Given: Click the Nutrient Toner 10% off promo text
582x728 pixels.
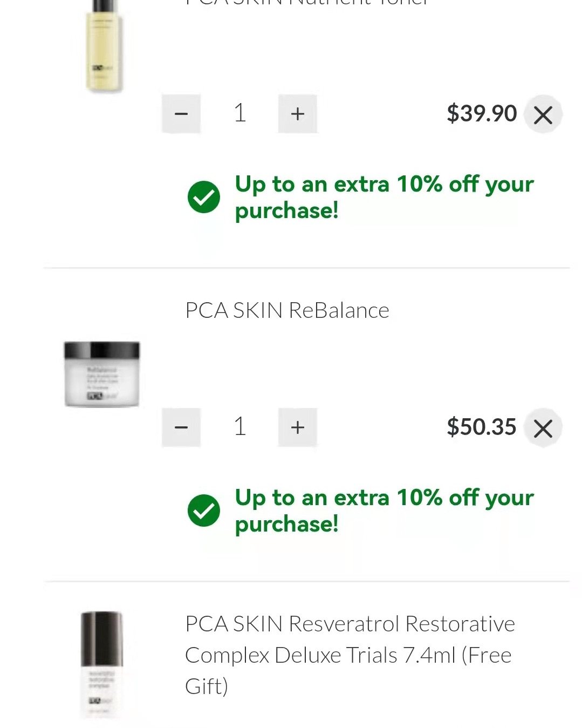Looking at the screenshot, I should point(384,197).
